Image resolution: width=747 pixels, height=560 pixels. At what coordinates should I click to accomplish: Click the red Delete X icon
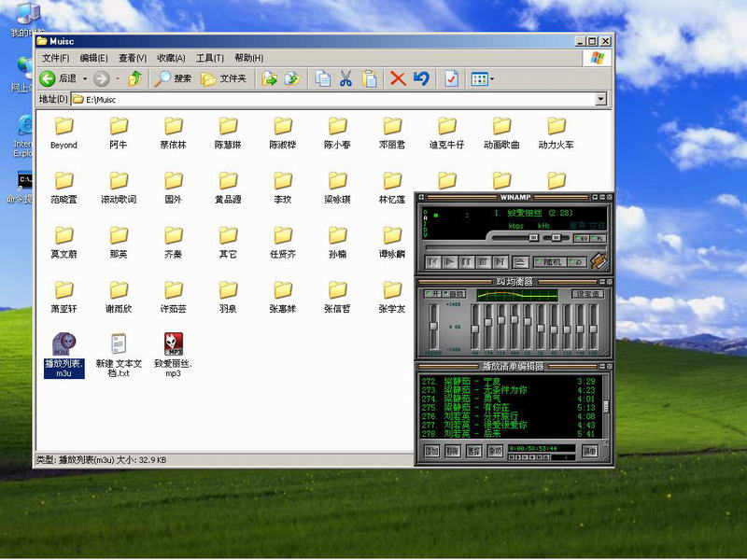click(398, 78)
